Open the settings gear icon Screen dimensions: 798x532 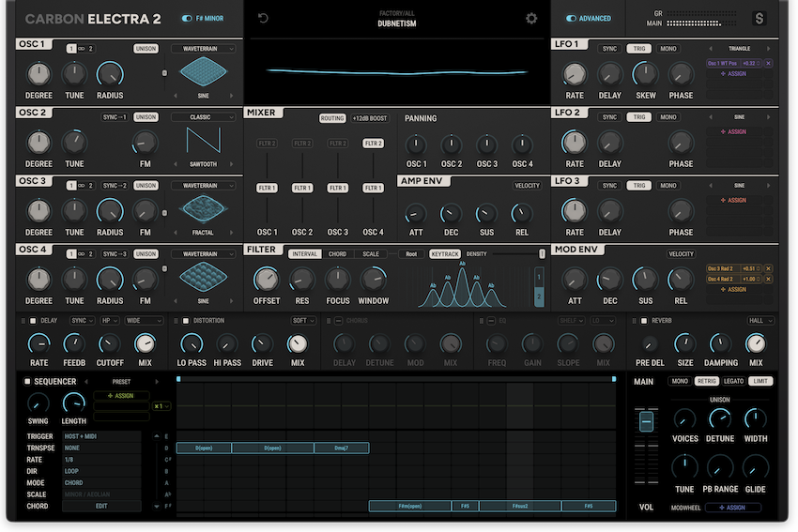click(x=531, y=19)
